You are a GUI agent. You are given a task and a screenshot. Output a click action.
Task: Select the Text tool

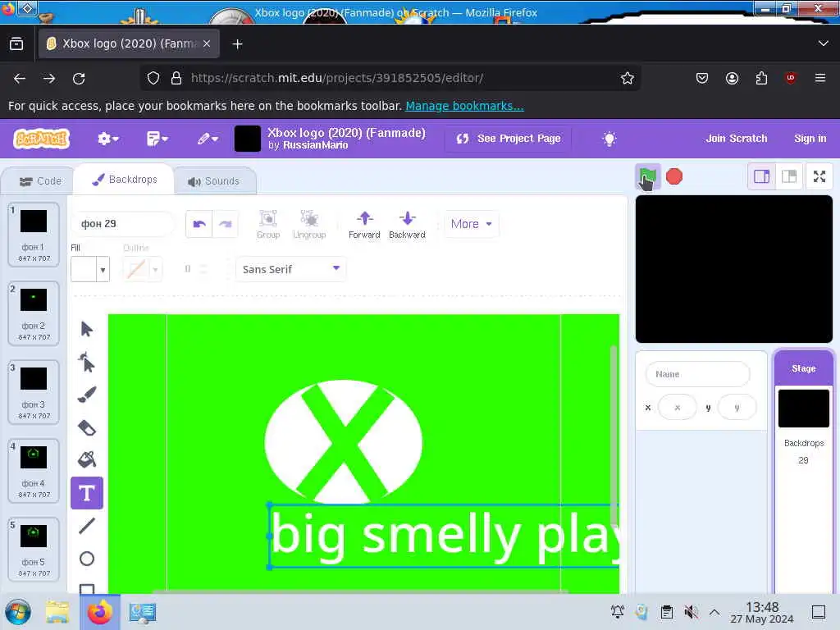coord(87,493)
